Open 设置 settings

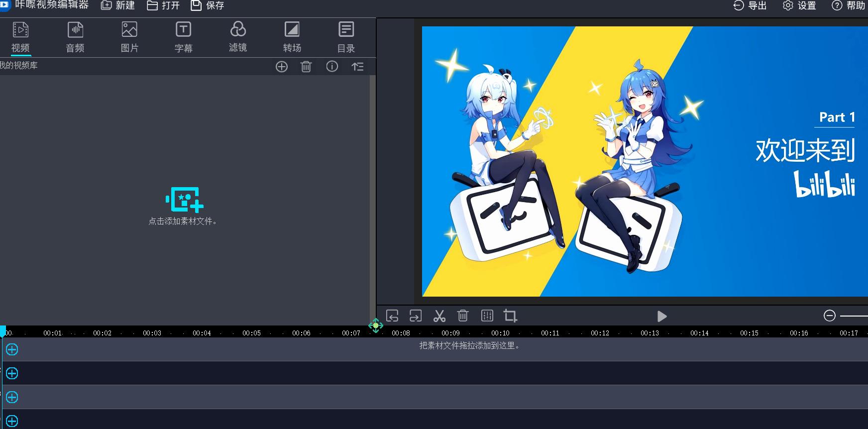coord(799,5)
